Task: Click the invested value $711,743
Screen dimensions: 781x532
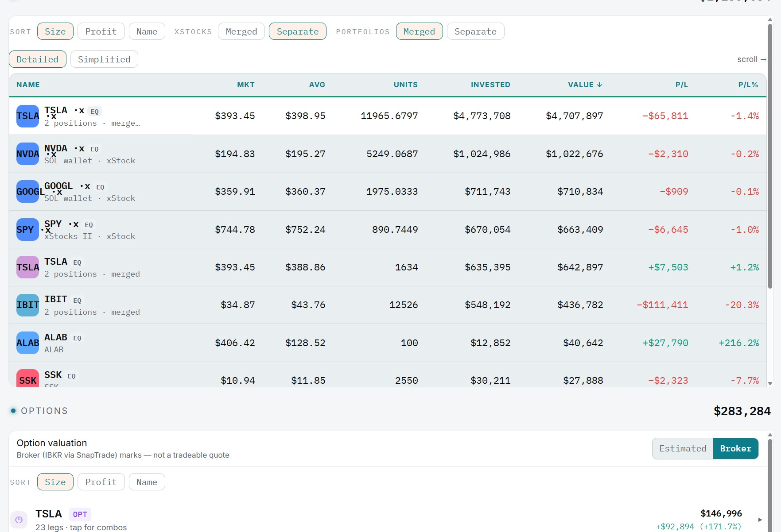Action: (487, 192)
